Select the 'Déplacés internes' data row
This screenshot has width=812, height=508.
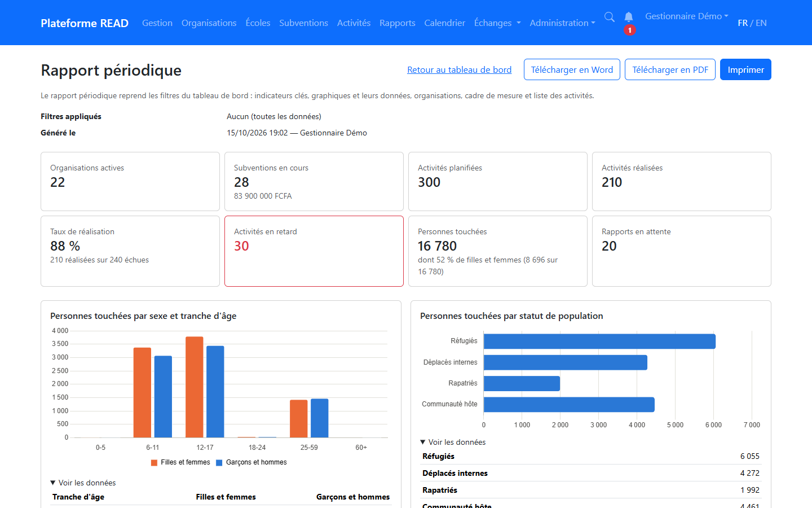(591, 473)
